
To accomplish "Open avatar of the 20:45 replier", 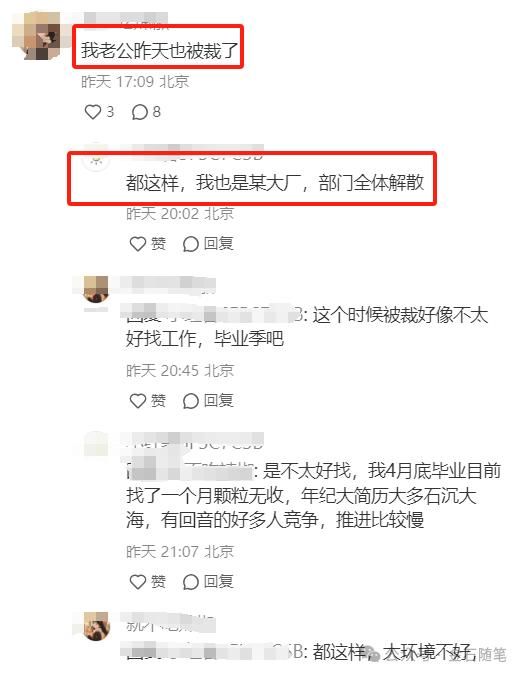I will click(x=96, y=289).
